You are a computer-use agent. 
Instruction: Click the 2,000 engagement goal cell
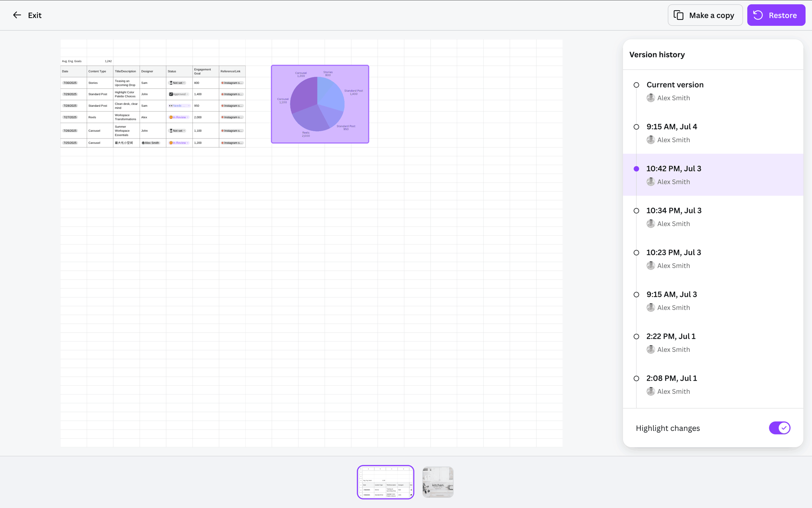tap(206, 117)
